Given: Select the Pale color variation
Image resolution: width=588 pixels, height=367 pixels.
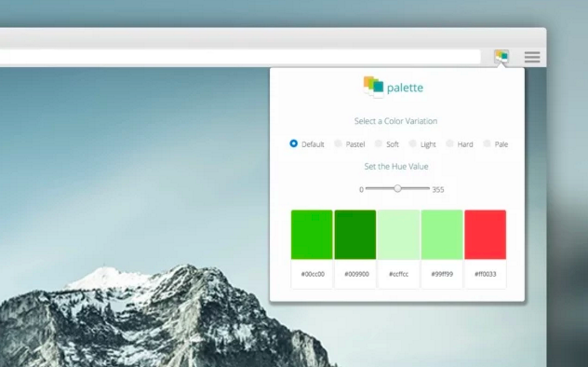Looking at the screenshot, I should click(x=487, y=143).
